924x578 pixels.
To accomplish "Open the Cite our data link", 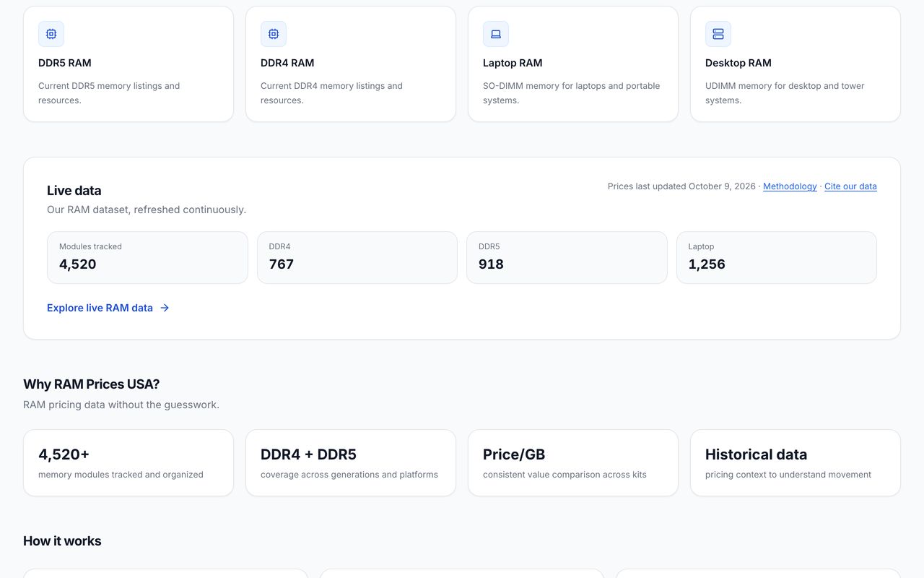I will pyautogui.click(x=850, y=186).
